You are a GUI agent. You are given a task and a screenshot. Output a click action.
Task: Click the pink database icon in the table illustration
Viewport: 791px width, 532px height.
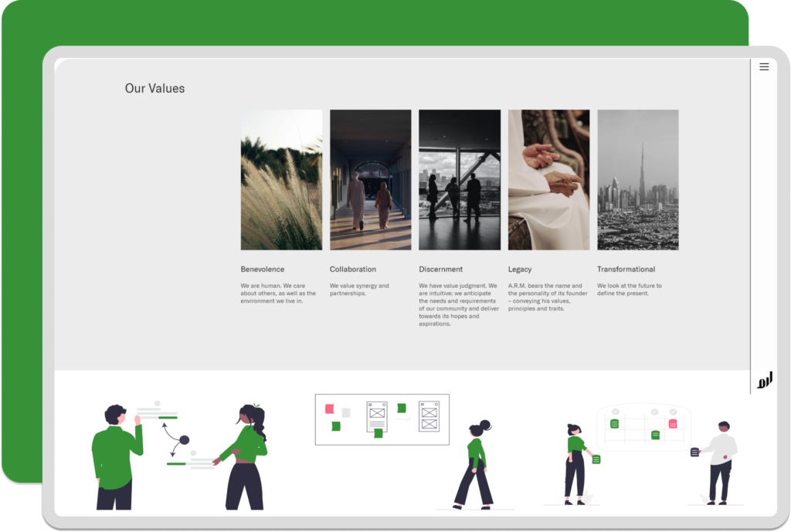(x=673, y=424)
